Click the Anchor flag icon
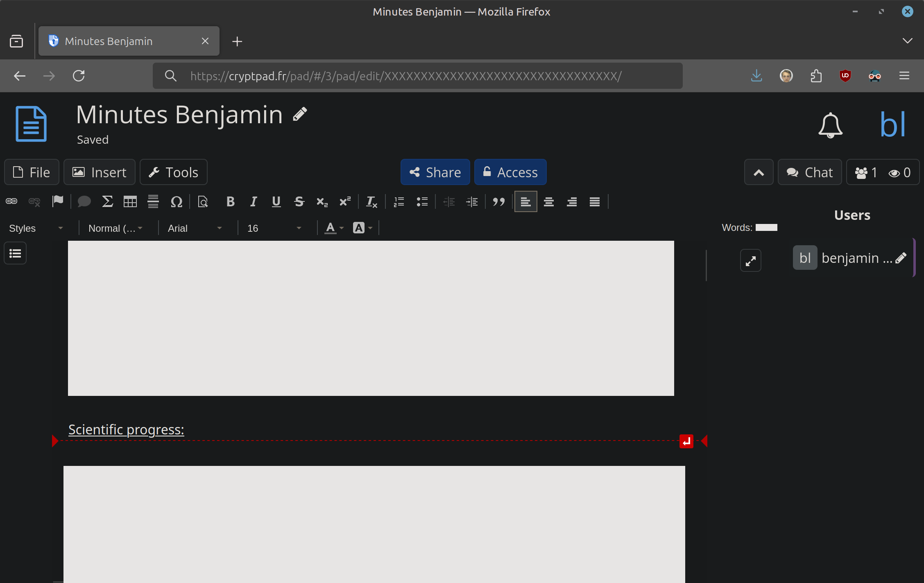The width and height of the screenshot is (924, 583). (58, 201)
